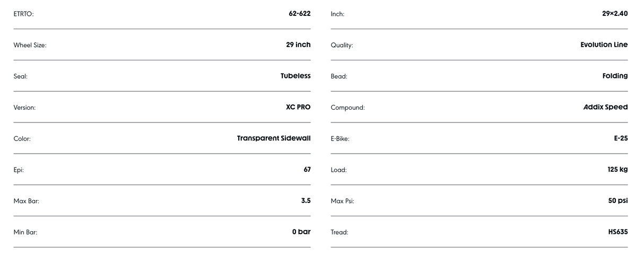Select the Folding bead value
The width and height of the screenshot is (644, 256).
[615, 76]
